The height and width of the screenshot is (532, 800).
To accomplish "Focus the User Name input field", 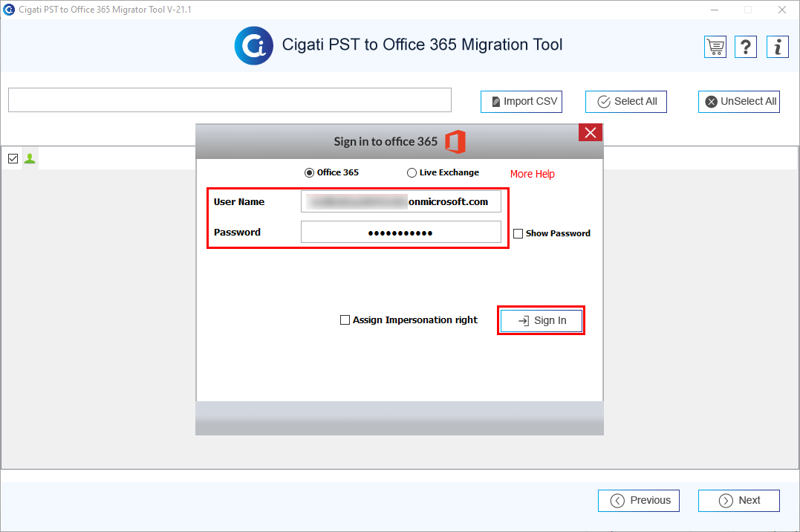I will 401,201.
